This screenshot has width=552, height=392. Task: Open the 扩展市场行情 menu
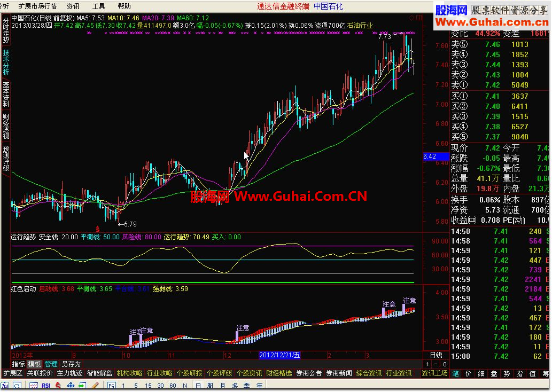click(37, 6)
